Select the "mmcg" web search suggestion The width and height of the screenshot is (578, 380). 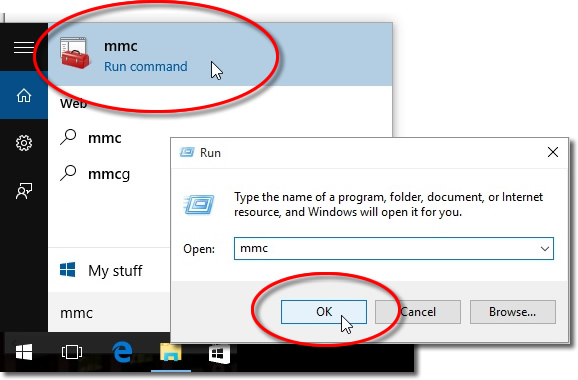pos(109,173)
